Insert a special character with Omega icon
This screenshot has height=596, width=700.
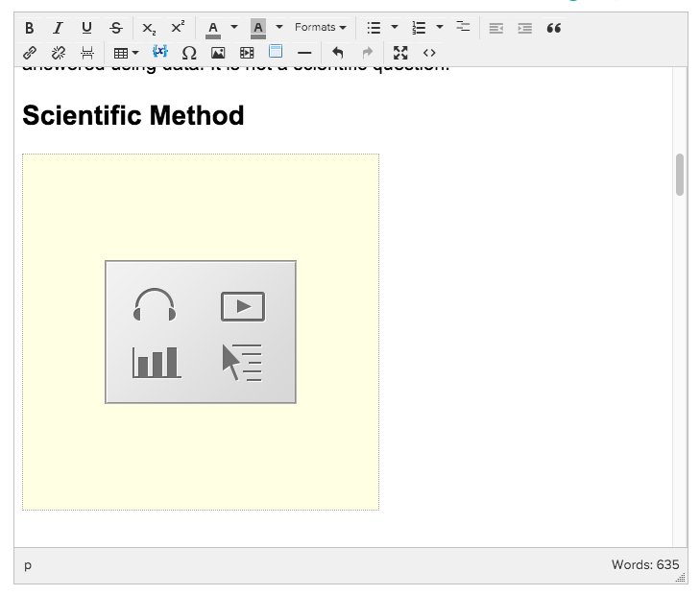click(189, 53)
